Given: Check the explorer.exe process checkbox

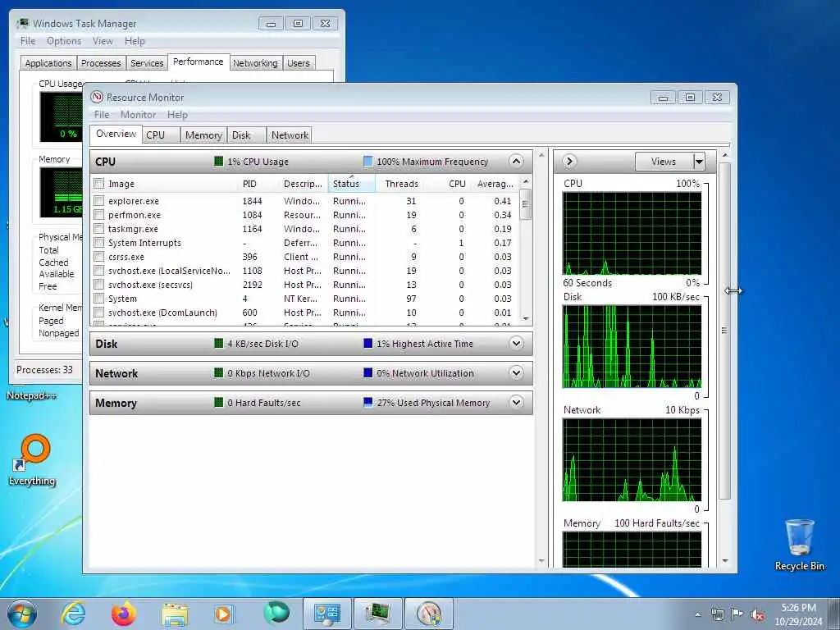Looking at the screenshot, I should pyautogui.click(x=99, y=201).
